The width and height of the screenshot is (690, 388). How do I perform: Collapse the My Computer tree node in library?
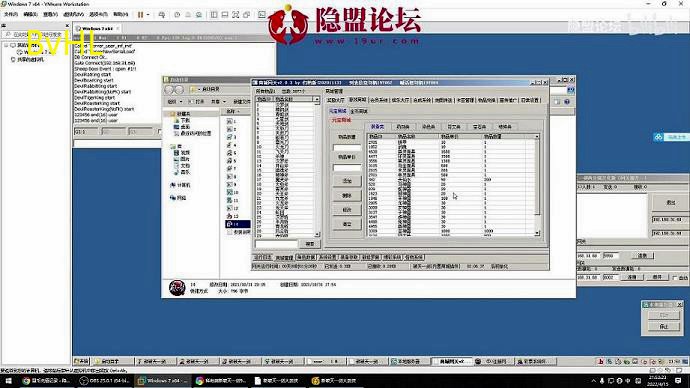point(6,45)
